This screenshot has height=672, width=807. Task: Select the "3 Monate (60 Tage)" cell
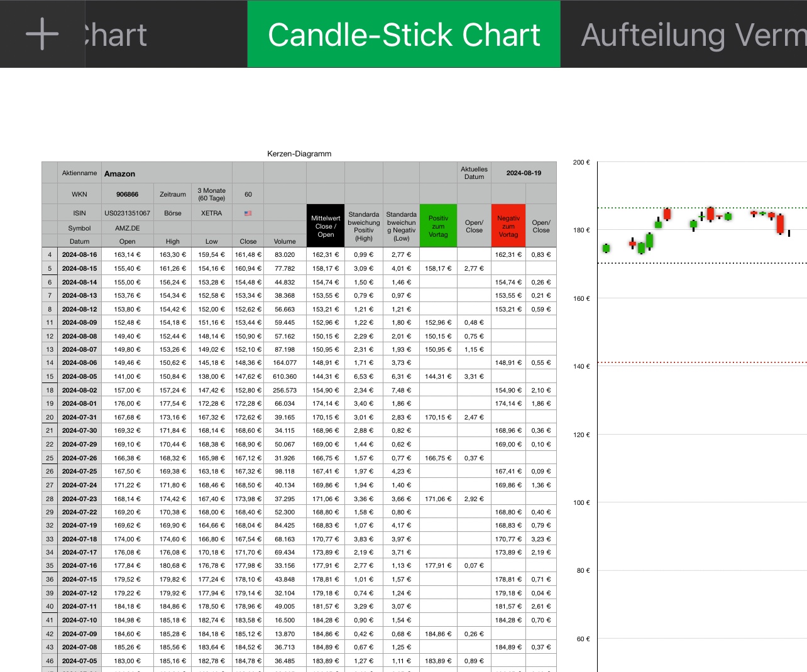point(212,194)
